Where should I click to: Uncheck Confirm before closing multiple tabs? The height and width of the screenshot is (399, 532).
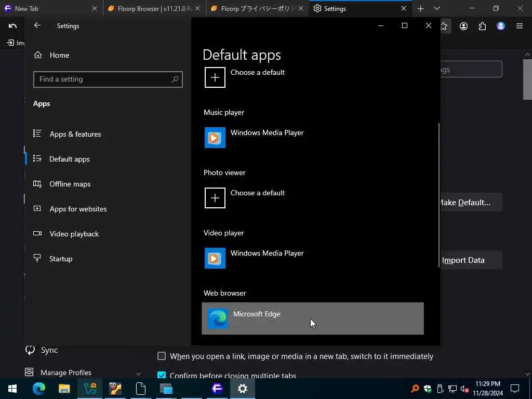click(162, 375)
